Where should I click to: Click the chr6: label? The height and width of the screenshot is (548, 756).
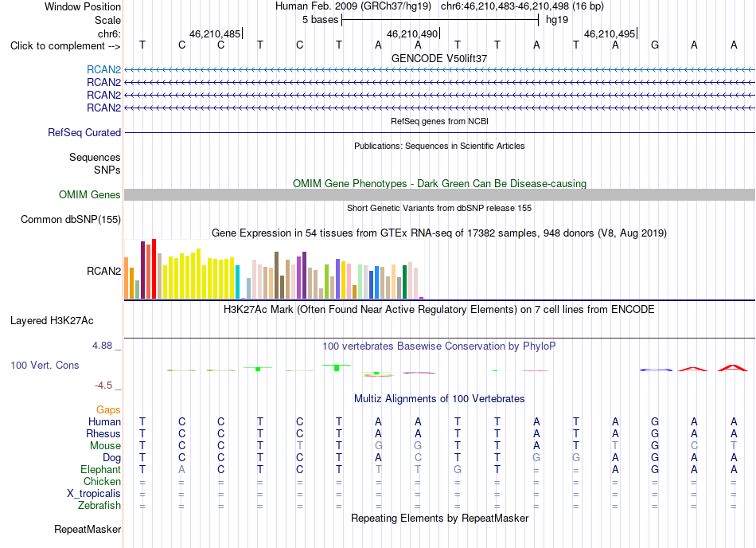coord(110,33)
